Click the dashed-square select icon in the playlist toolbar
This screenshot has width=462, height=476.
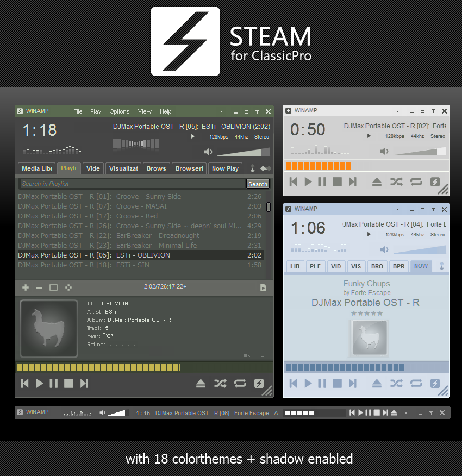(53, 287)
